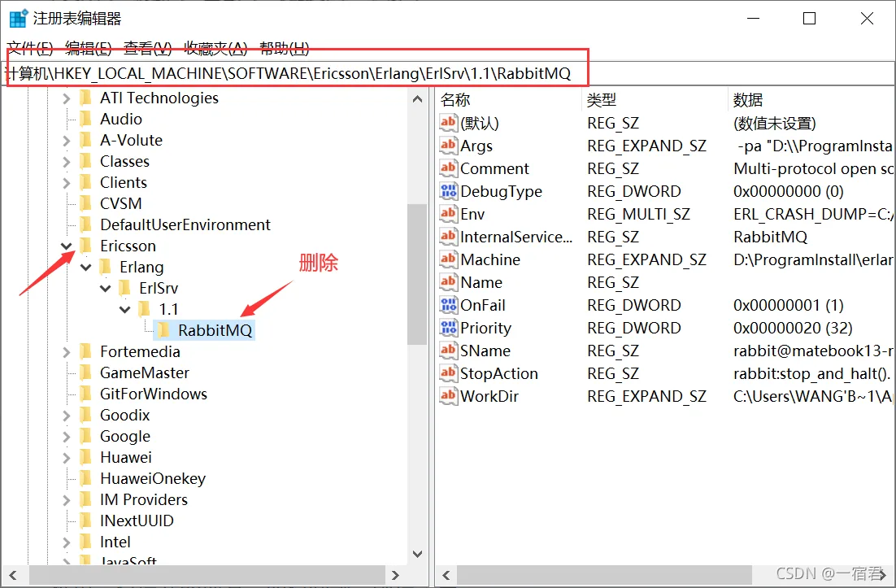Viewport: 896px width, 588px height.
Task: Click the Priority DWORD icon
Action: [x=448, y=328]
